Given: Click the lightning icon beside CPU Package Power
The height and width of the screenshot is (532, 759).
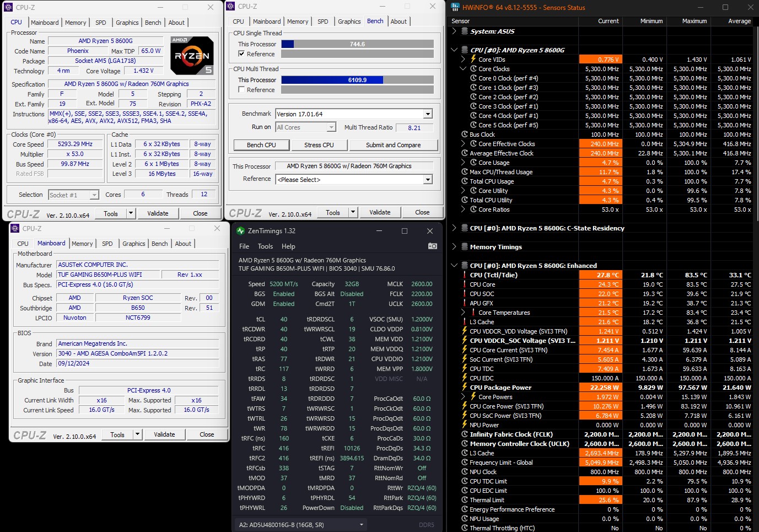Looking at the screenshot, I should point(465,388).
